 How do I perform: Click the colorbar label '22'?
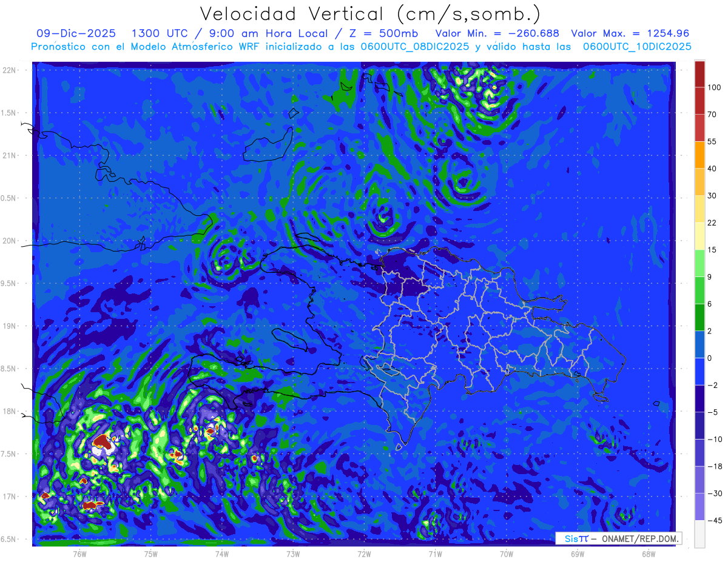(x=713, y=222)
